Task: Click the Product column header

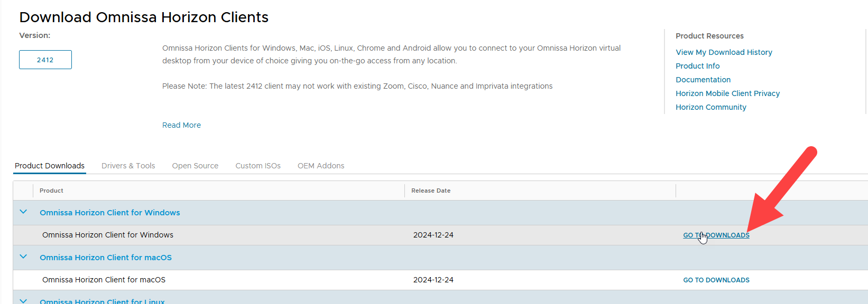Action: click(51, 191)
